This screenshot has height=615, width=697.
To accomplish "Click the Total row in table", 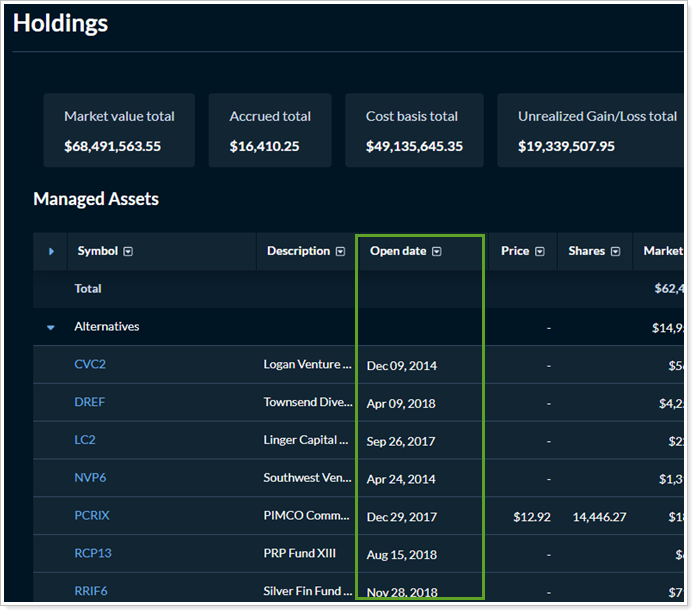I will click(x=88, y=289).
